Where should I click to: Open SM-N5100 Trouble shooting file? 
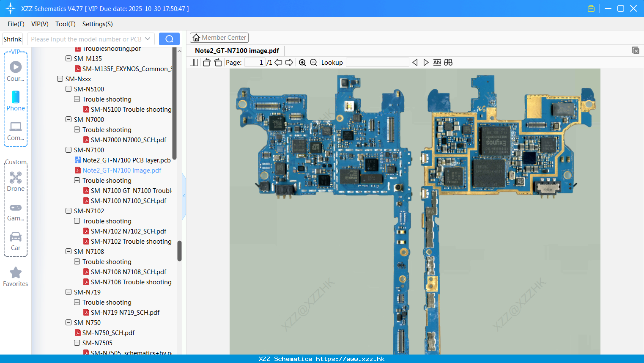pos(131,110)
